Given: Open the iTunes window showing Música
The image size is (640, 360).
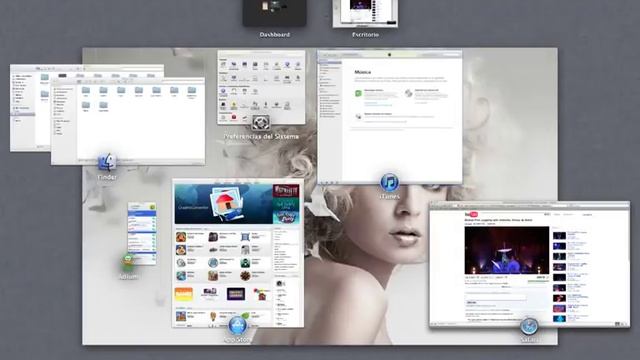Looking at the screenshot, I should coord(390,117).
